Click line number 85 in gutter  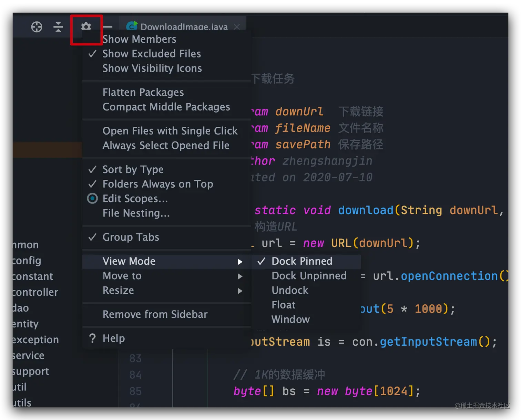pyautogui.click(x=135, y=391)
